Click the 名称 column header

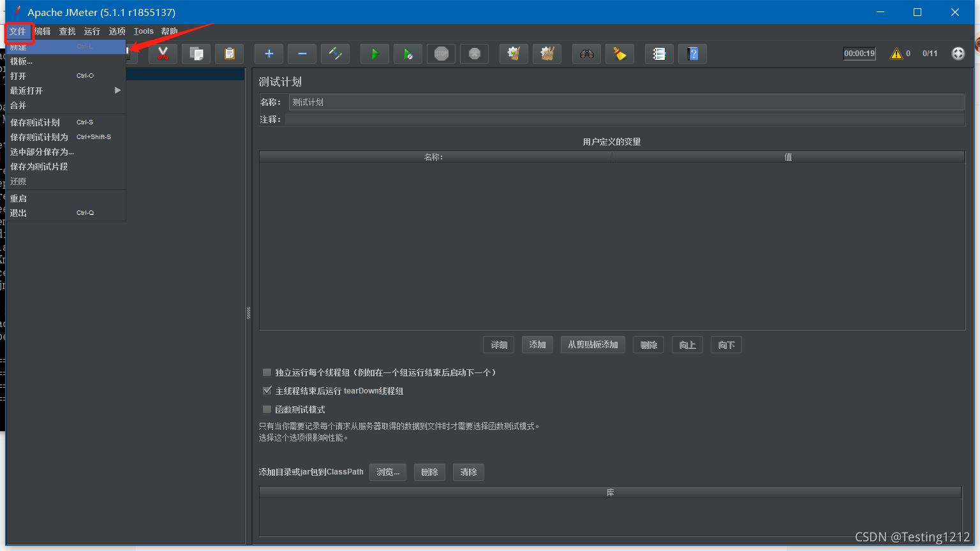pos(435,157)
